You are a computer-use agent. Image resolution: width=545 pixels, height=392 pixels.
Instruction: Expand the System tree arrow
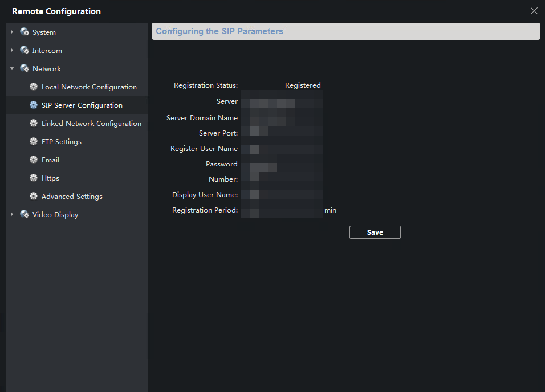[x=12, y=32]
